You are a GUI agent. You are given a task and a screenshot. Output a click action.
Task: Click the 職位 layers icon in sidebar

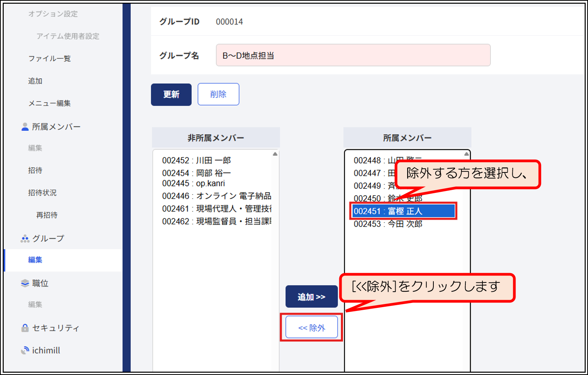[x=25, y=283]
